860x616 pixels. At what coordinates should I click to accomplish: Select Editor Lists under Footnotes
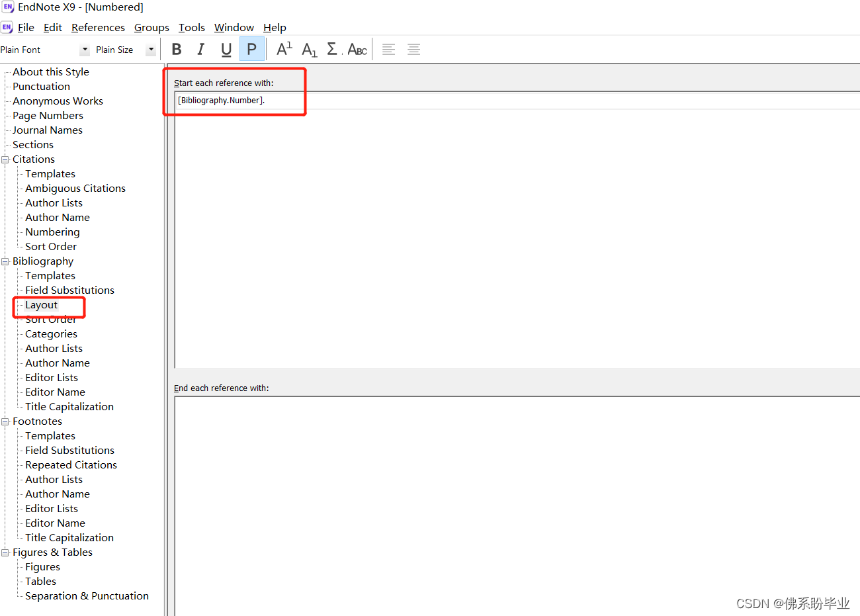[52, 509]
